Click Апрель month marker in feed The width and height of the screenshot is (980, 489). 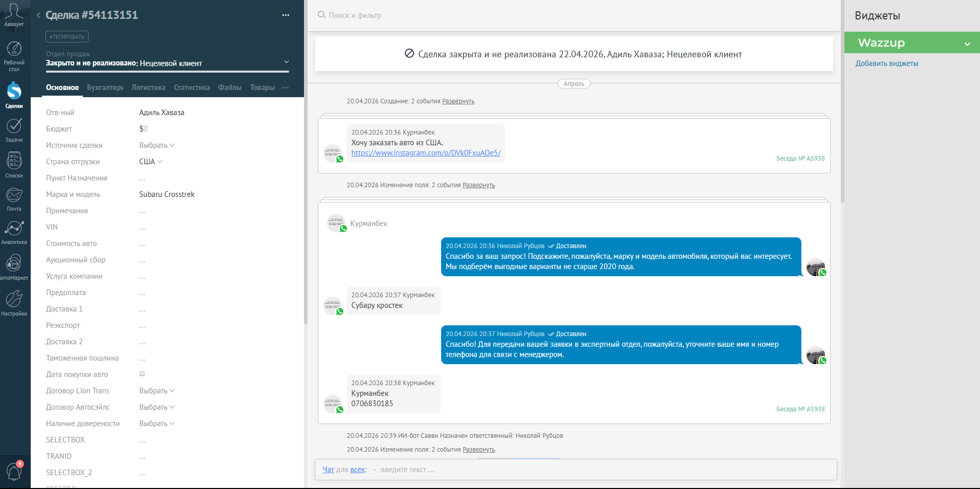[574, 84]
